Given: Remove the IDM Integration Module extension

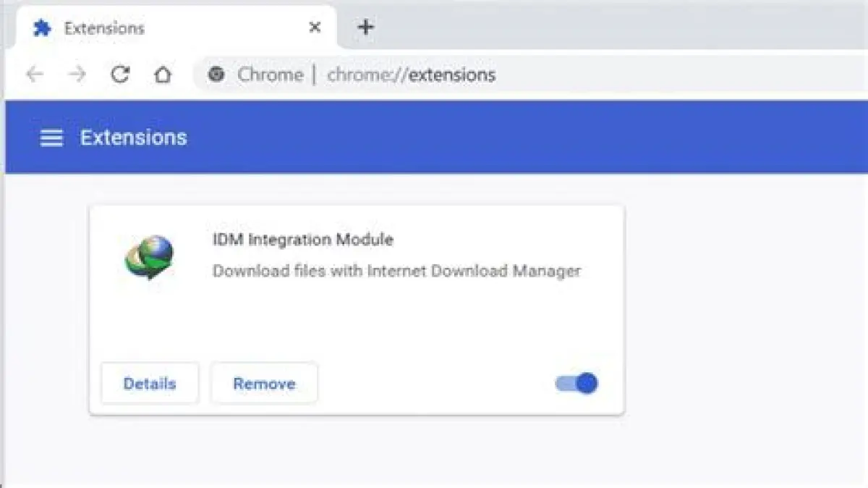Looking at the screenshot, I should [x=264, y=384].
